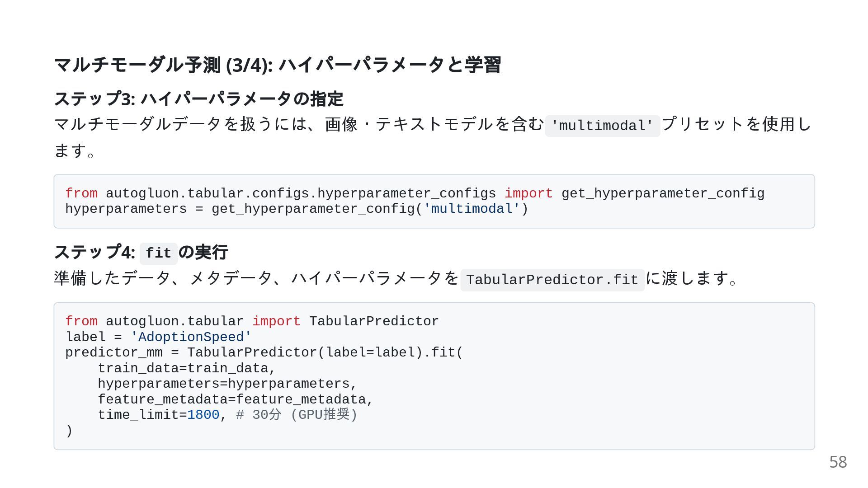Click the ステップ3 ハイパーパラメータの指定 heading
Viewport: 868px width, 488px height.
[x=199, y=99]
